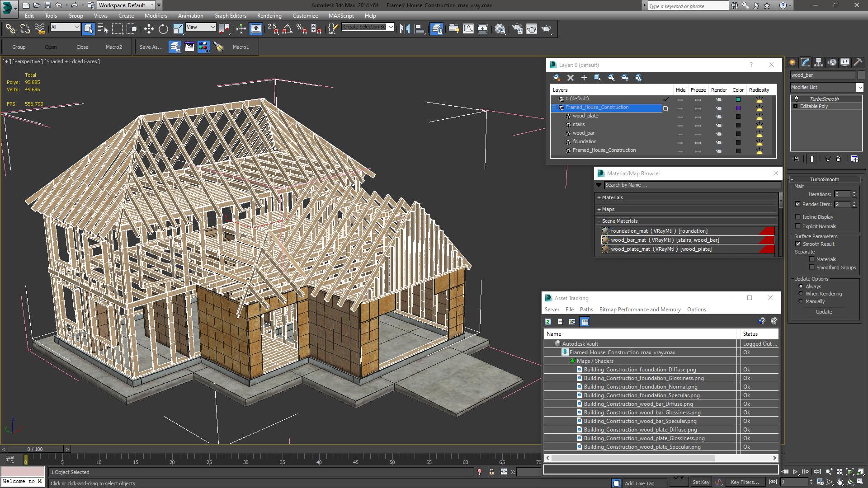
Task: Open the Mirror tool
Action: click(x=405, y=29)
